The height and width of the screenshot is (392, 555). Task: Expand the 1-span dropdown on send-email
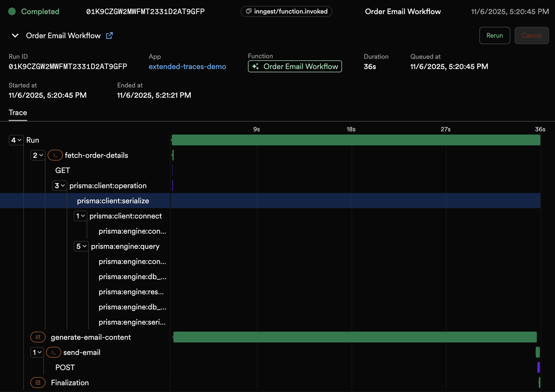coord(37,352)
